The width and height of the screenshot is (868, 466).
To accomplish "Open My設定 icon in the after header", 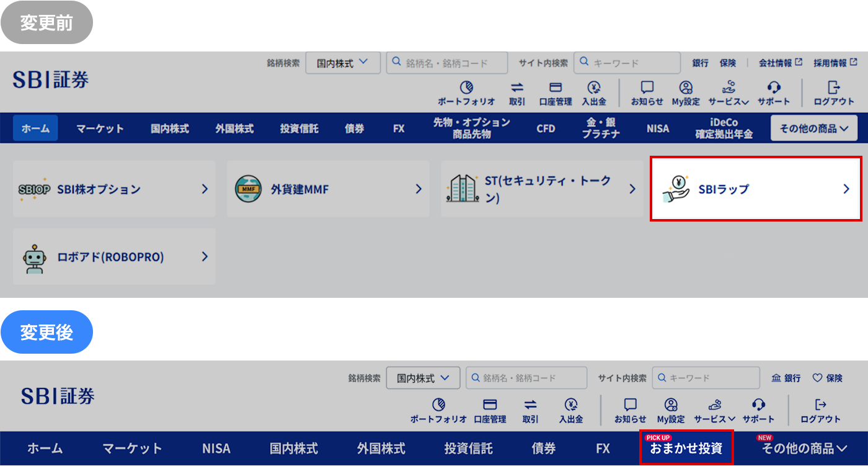I will (x=671, y=411).
